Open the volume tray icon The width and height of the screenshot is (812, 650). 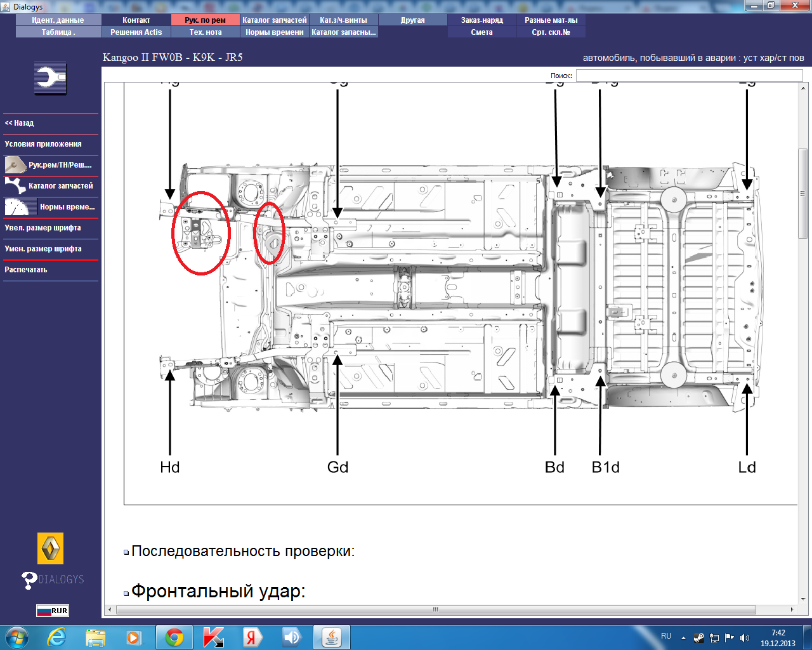[745, 638]
